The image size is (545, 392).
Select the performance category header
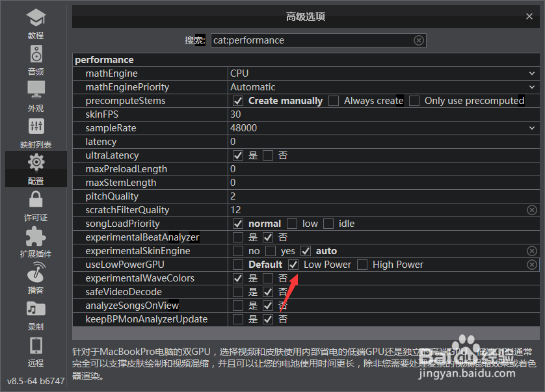coord(104,60)
